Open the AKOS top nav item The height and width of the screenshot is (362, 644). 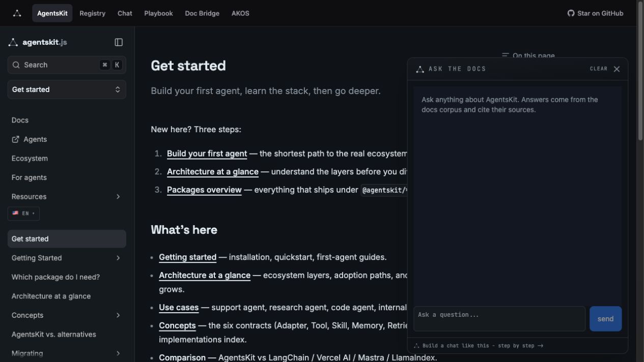[240, 13]
